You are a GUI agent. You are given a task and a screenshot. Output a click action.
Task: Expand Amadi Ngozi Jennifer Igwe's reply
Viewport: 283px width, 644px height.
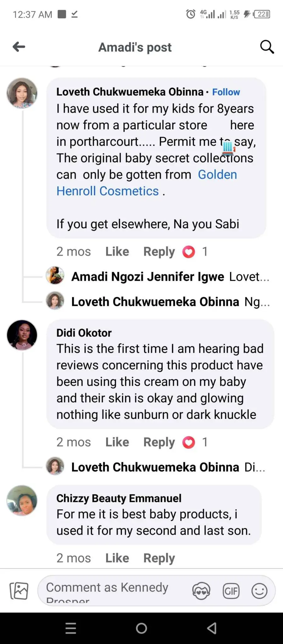[170, 277]
